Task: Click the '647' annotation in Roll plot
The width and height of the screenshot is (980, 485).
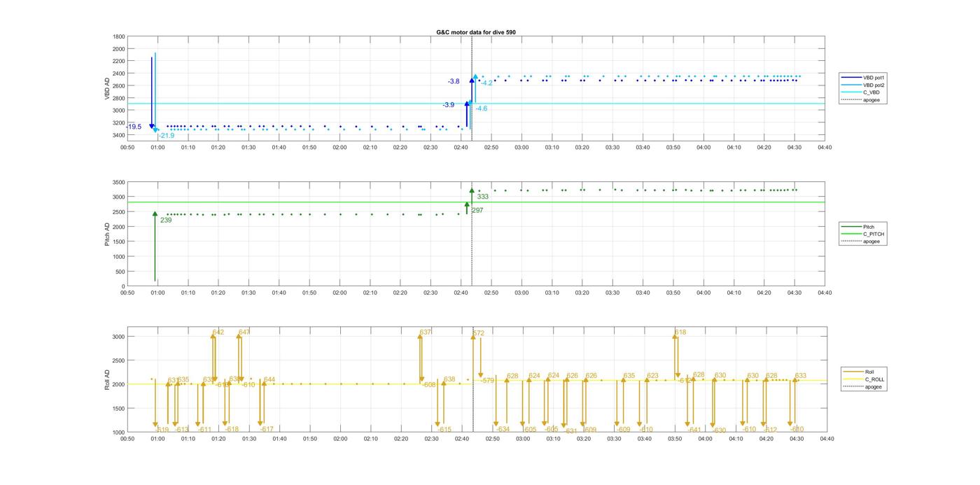Action: (x=244, y=332)
